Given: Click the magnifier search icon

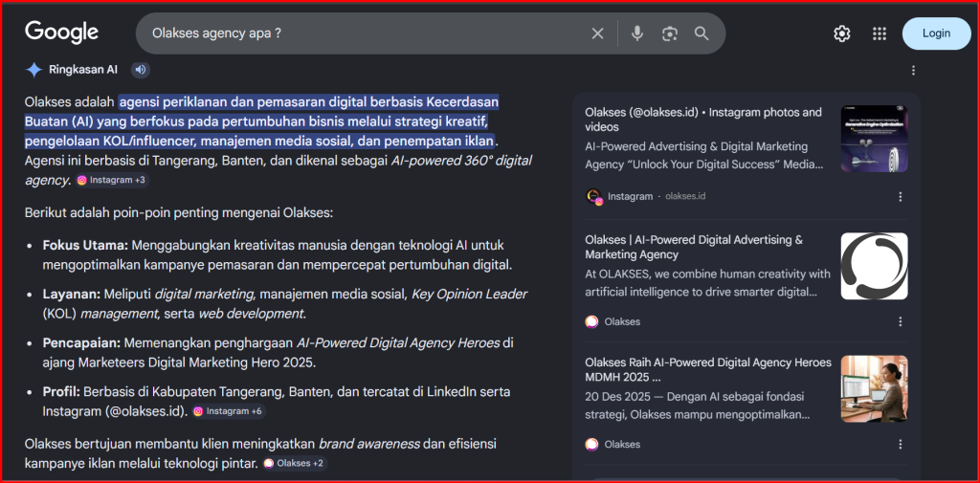Looking at the screenshot, I should [702, 33].
